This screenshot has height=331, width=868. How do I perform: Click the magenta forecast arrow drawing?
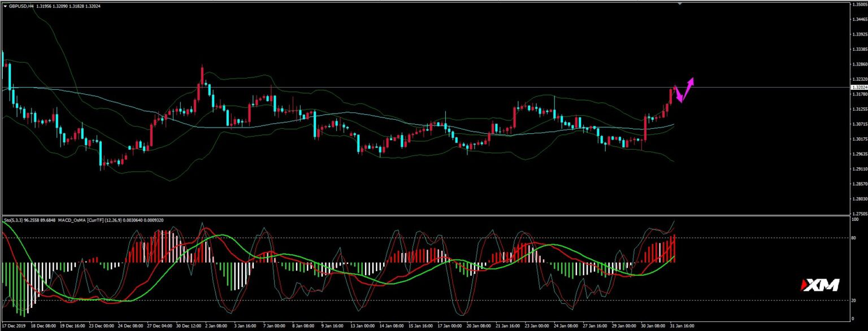point(684,90)
